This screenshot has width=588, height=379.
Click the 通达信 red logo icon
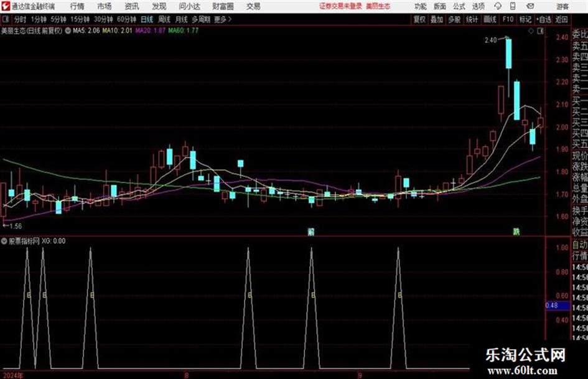coord(6,6)
